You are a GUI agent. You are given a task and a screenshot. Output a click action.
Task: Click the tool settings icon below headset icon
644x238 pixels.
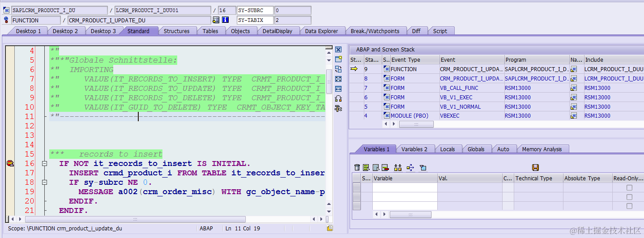pyautogui.click(x=338, y=109)
